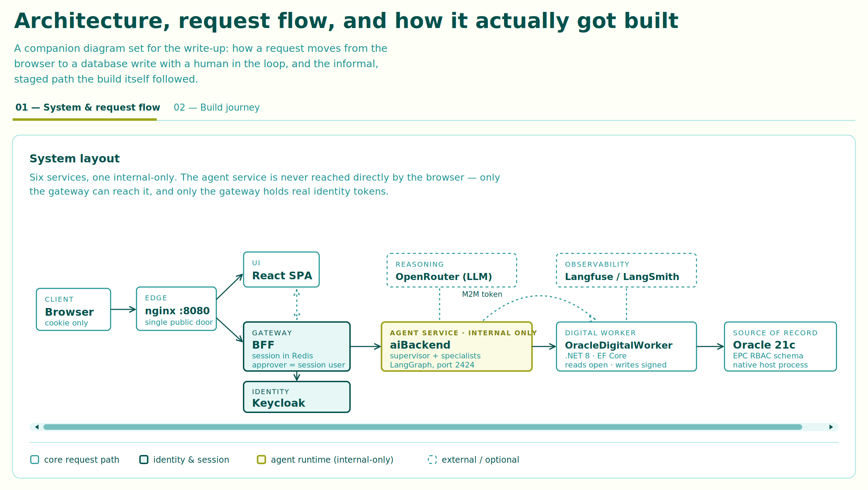This screenshot has width=868, height=490.
Task: Click the agent runtime legend swatch
Action: pos(261,460)
